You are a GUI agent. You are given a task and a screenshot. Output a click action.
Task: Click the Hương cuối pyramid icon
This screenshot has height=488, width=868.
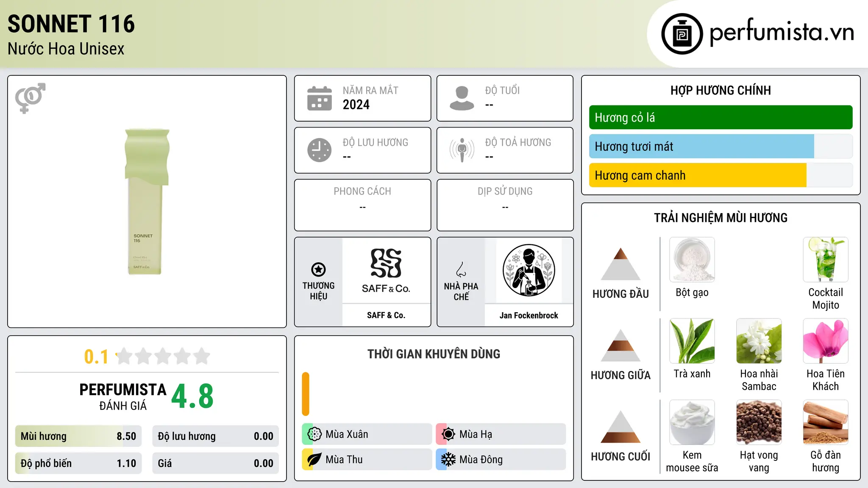(620, 427)
